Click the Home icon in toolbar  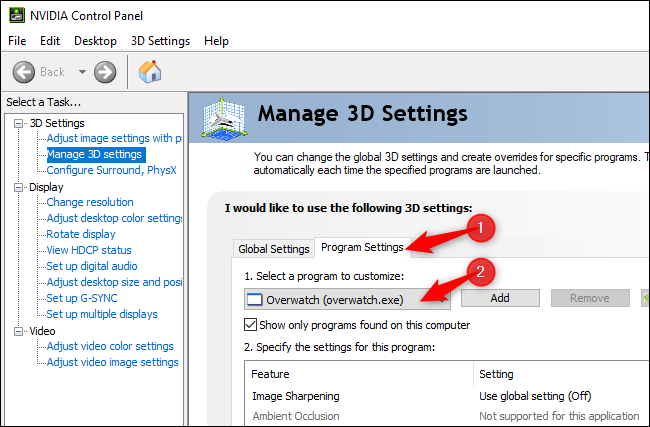click(149, 72)
